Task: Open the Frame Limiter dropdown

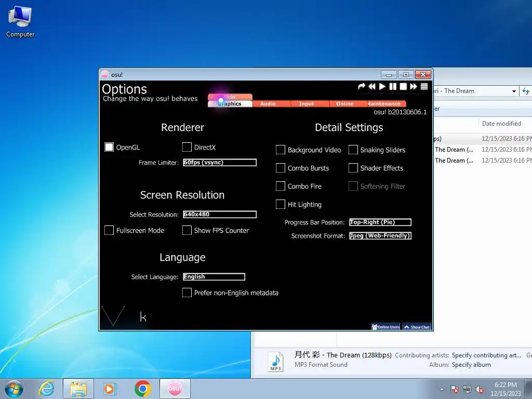Action: [220, 163]
